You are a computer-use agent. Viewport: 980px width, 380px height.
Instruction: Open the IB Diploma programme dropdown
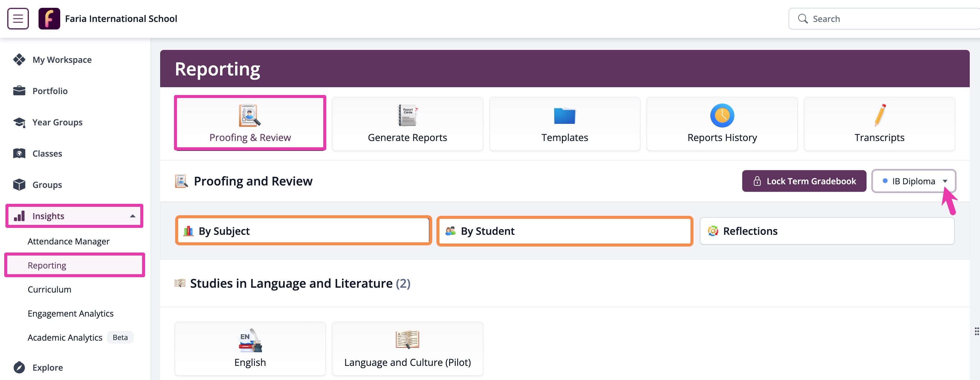coord(913,181)
